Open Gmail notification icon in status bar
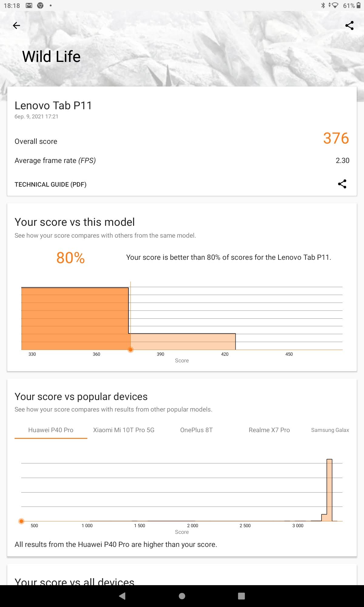 29,5
